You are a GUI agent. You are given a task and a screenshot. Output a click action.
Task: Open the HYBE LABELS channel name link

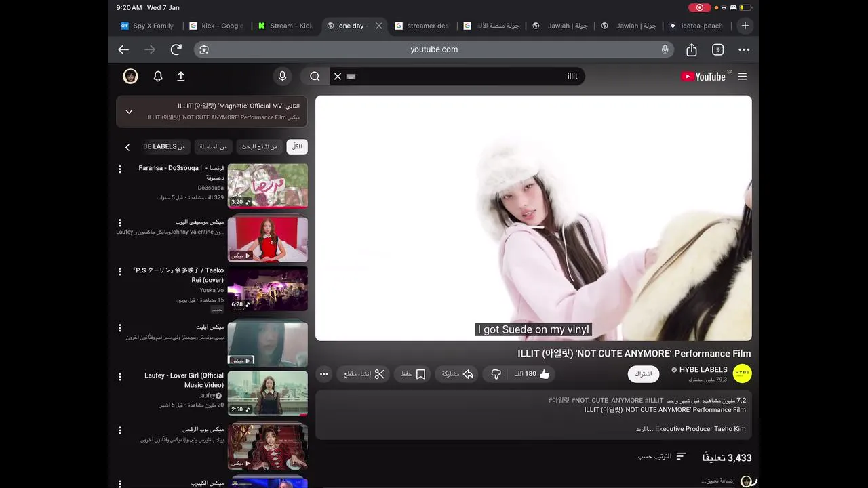tap(703, 369)
